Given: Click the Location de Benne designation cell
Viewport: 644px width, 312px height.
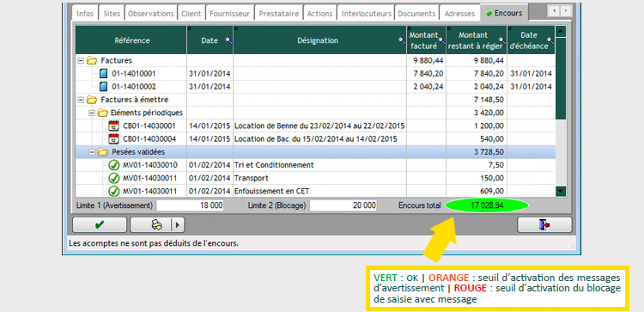Looking at the screenshot, I should tap(319, 125).
